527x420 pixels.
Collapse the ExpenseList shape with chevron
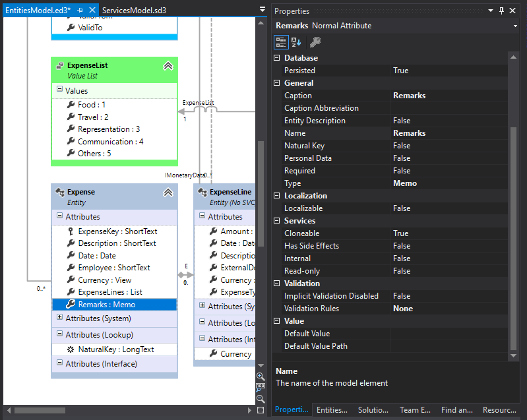pos(168,66)
